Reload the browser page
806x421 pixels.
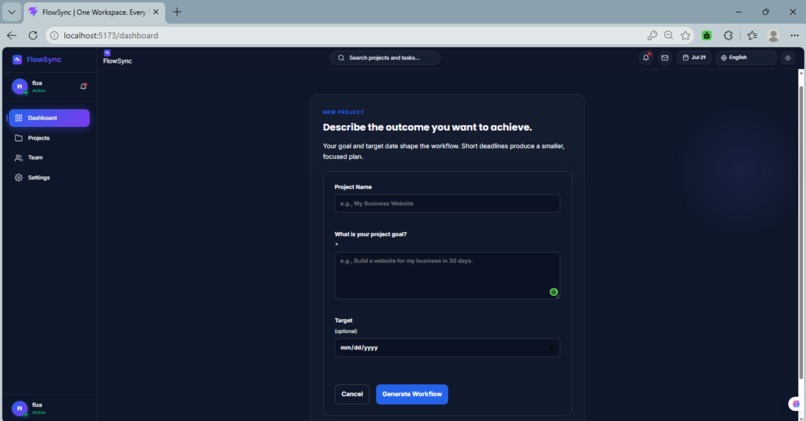33,35
